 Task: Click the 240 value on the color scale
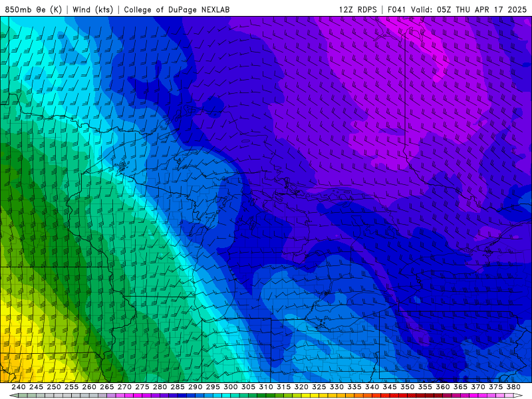19,387
